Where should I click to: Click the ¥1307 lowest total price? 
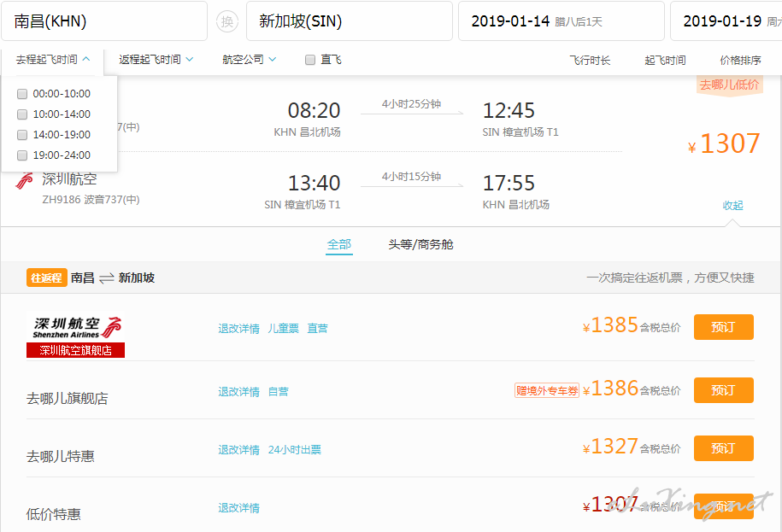tap(724, 144)
